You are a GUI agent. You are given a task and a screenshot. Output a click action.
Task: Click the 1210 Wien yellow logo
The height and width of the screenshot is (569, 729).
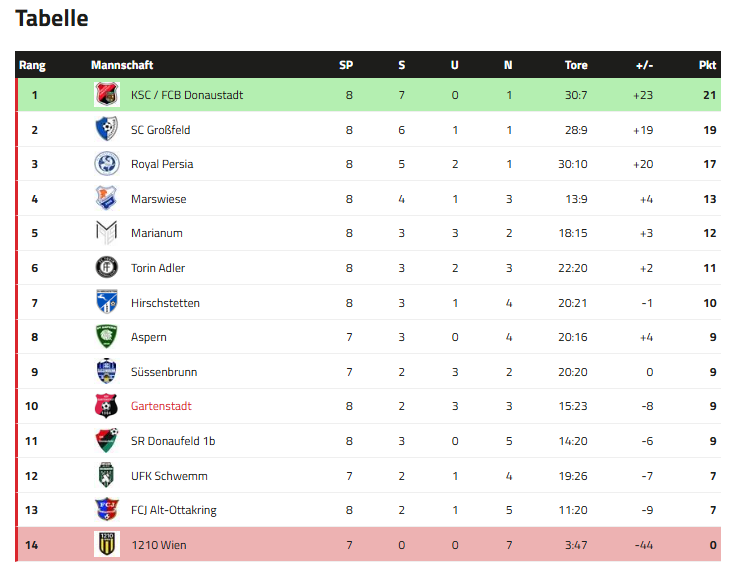tap(106, 545)
